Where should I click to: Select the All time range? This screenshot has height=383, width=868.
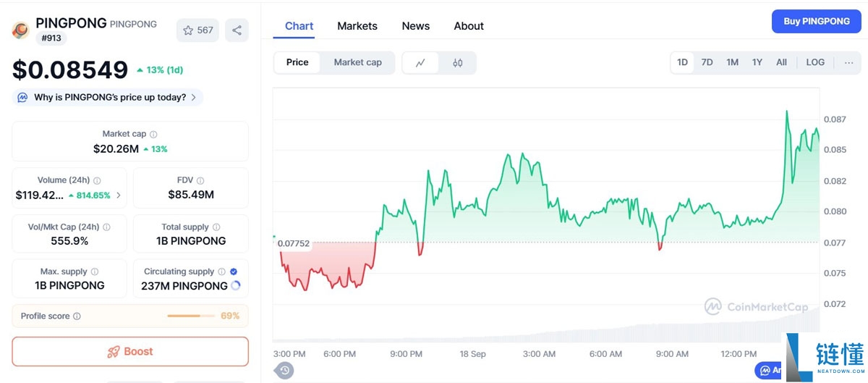pyautogui.click(x=782, y=62)
